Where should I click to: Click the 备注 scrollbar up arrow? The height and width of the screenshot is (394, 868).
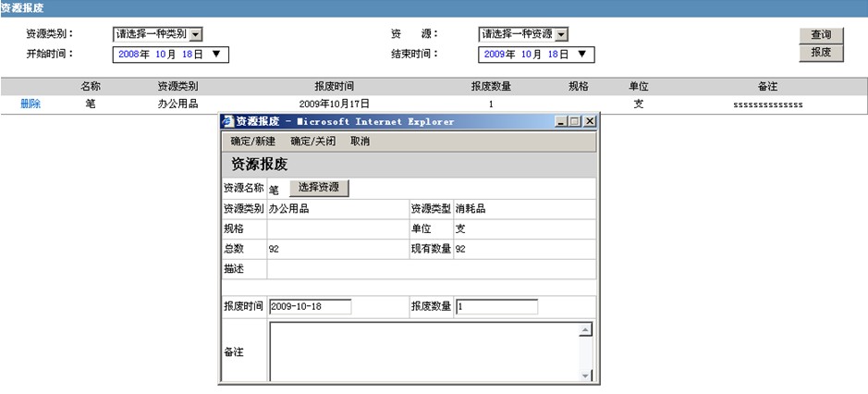585,330
